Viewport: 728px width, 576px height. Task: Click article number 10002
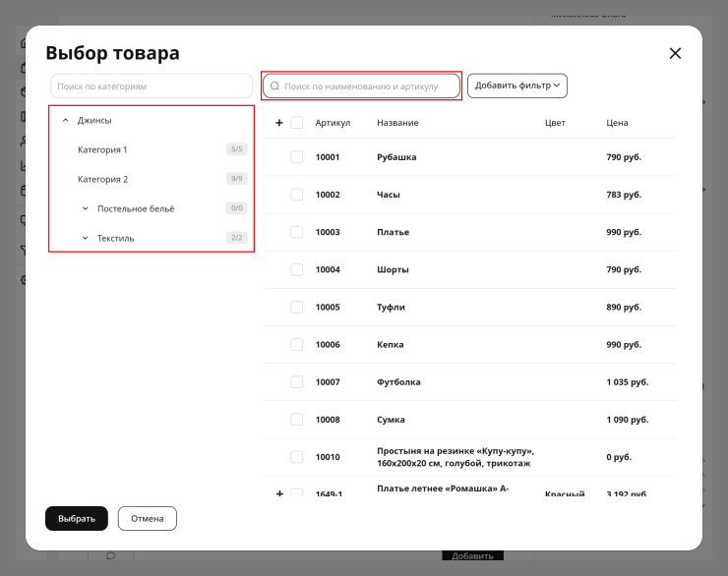[328, 195]
